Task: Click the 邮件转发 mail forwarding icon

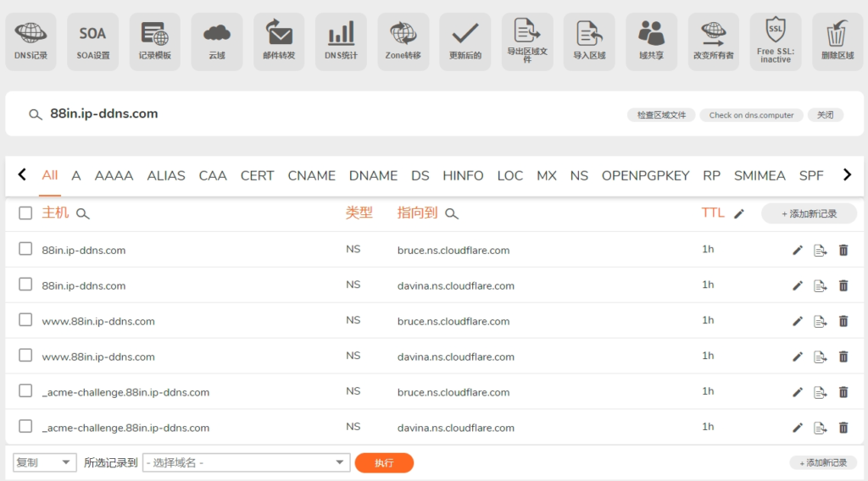Action: click(279, 41)
